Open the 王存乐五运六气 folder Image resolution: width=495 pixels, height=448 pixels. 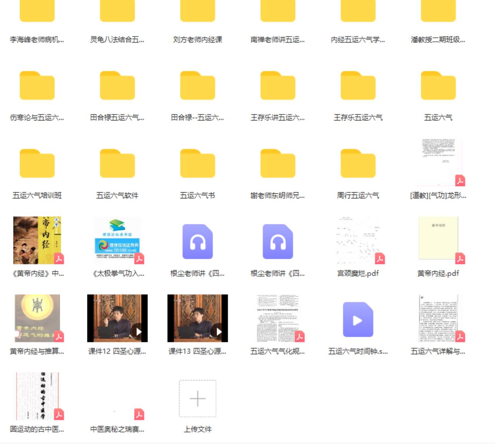[358, 86]
